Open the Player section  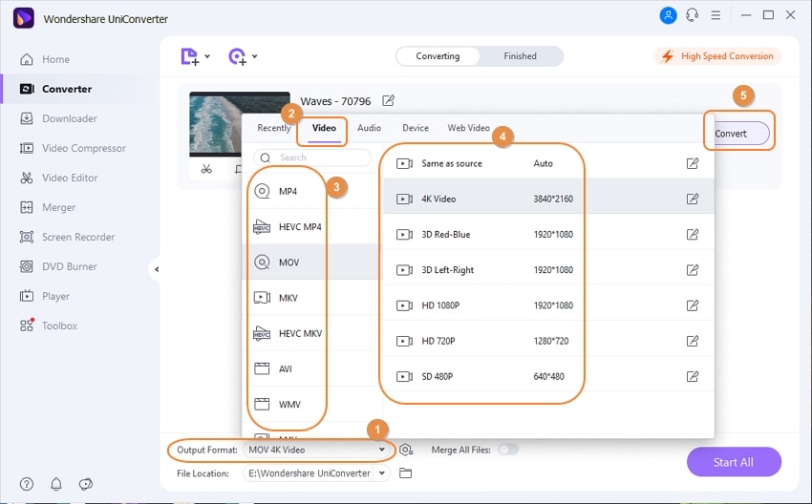[45, 296]
